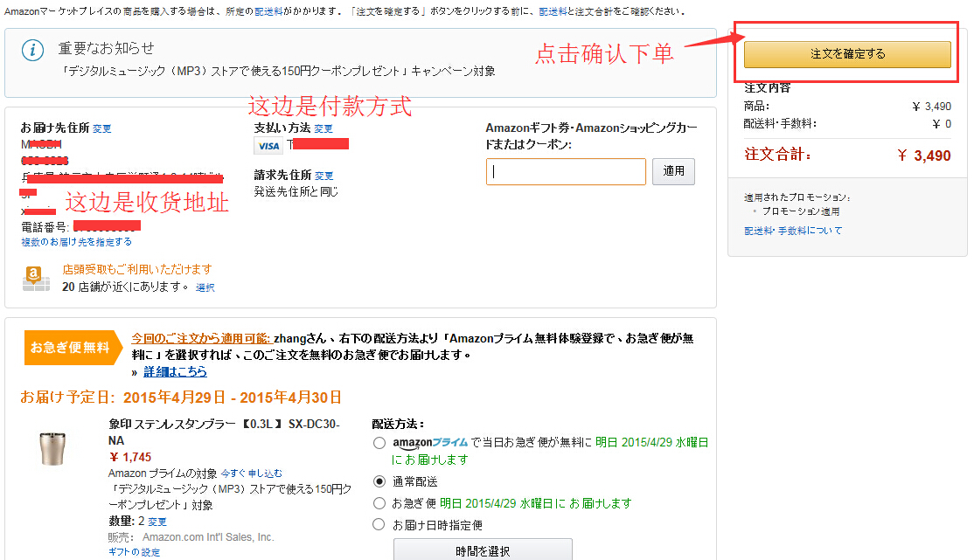This screenshot has width=974, height=560.
Task: Select 通常配送 standard shipping radio
Action: (379, 481)
